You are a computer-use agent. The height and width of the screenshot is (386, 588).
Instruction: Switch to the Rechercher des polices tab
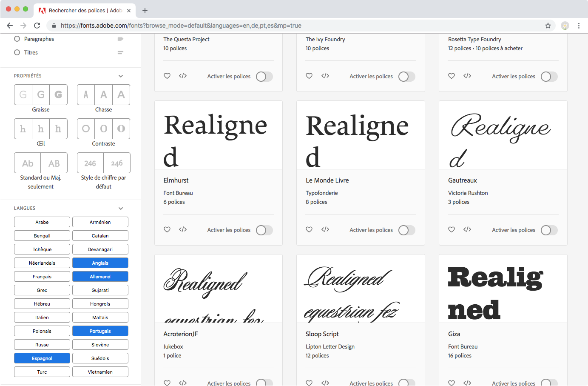coord(85,10)
